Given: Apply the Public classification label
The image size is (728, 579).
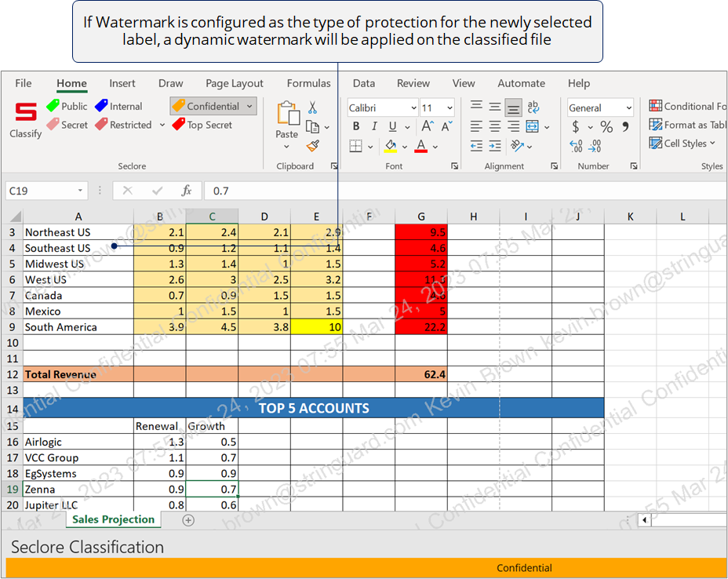Looking at the screenshot, I should coord(67,107).
